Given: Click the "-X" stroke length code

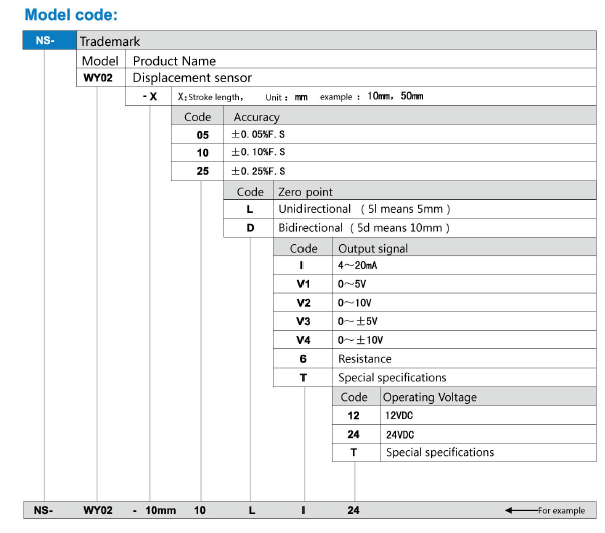Looking at the screenshot, I should pos(146,96).
